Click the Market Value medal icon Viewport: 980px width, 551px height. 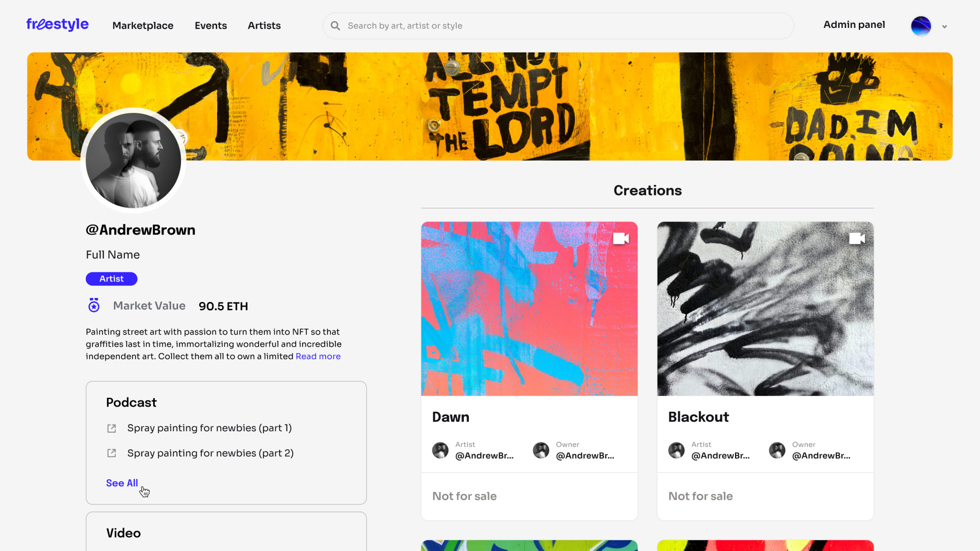click(94, 305)
